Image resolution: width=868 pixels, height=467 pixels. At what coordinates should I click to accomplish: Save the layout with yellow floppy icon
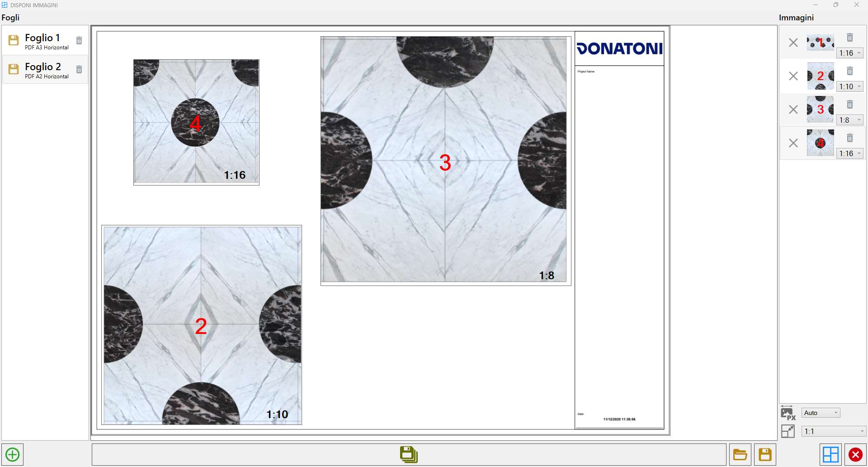click(765, 454)
